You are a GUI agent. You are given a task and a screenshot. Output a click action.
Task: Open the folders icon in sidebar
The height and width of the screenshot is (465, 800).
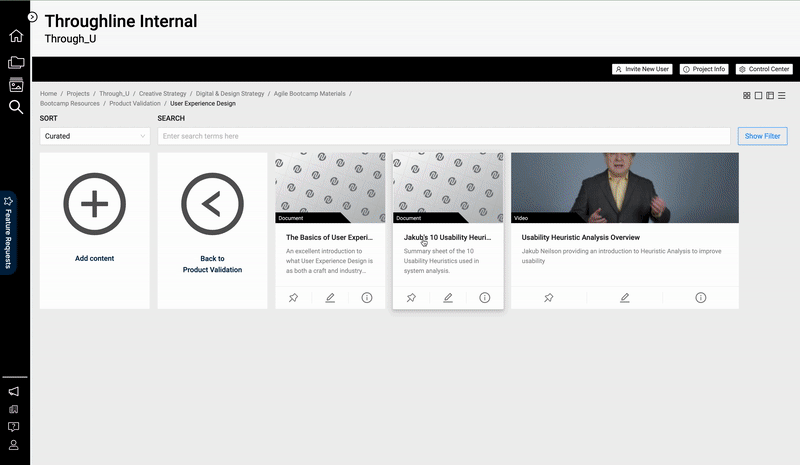coord(16,62)
